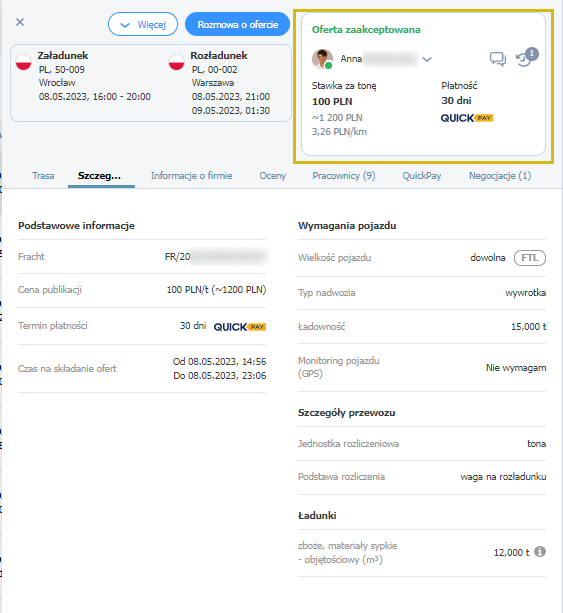Click the FTL badge
563x613 pixels.
pos(530,258)
